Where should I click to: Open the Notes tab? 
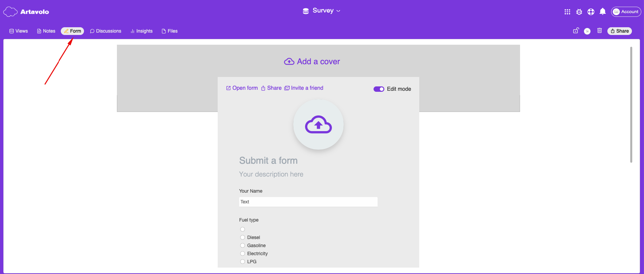[x=46, y=31]
